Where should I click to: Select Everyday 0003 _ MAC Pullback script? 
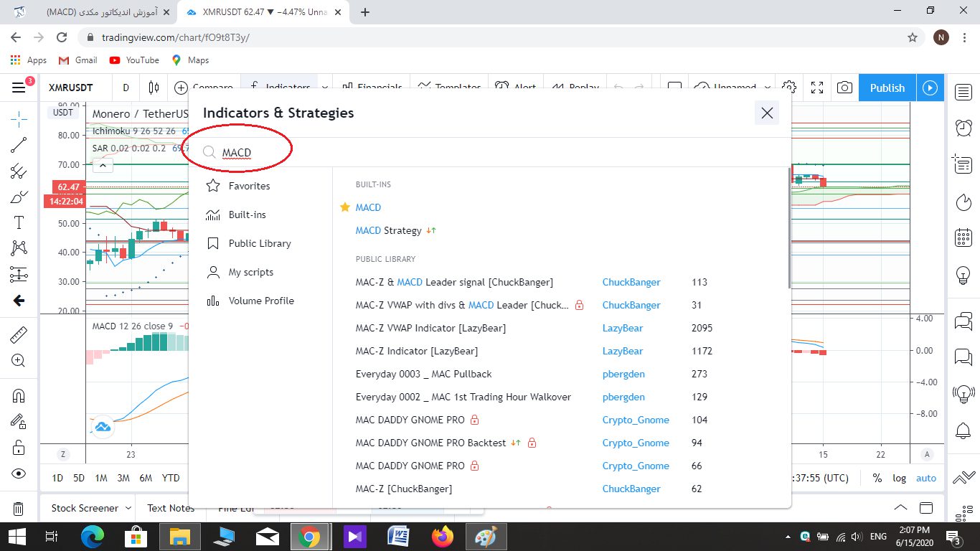click(x=423, y=374)
